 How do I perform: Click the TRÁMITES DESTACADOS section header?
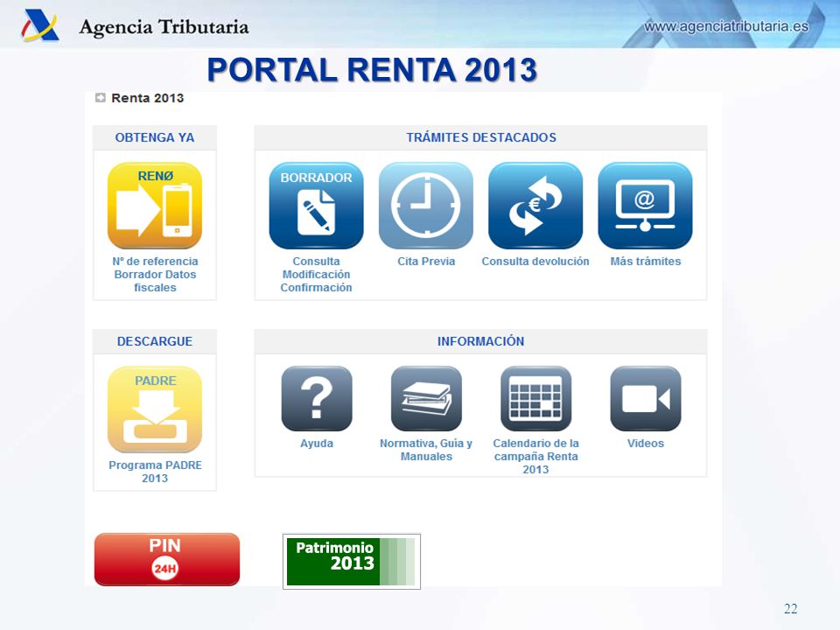pyautogui.click(x=481, y=137)
